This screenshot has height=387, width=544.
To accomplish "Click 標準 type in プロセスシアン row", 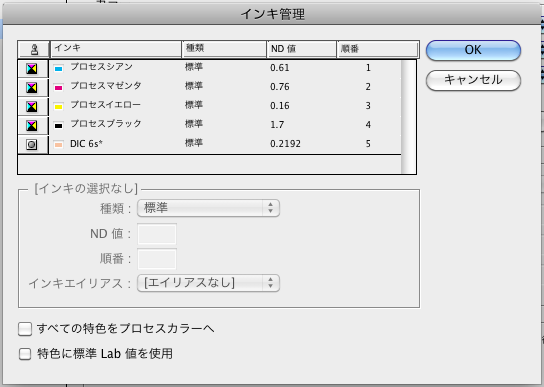I will 194,67.
